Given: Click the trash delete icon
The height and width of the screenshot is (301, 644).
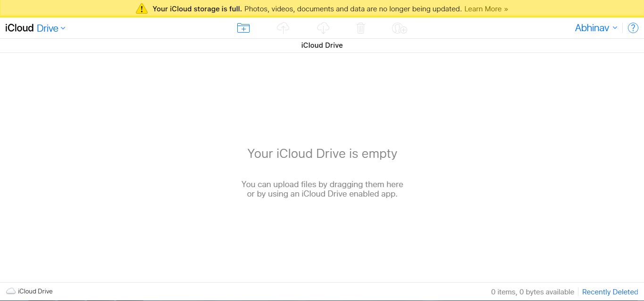Looking at the screenshot, I should [x=361, y=28].
